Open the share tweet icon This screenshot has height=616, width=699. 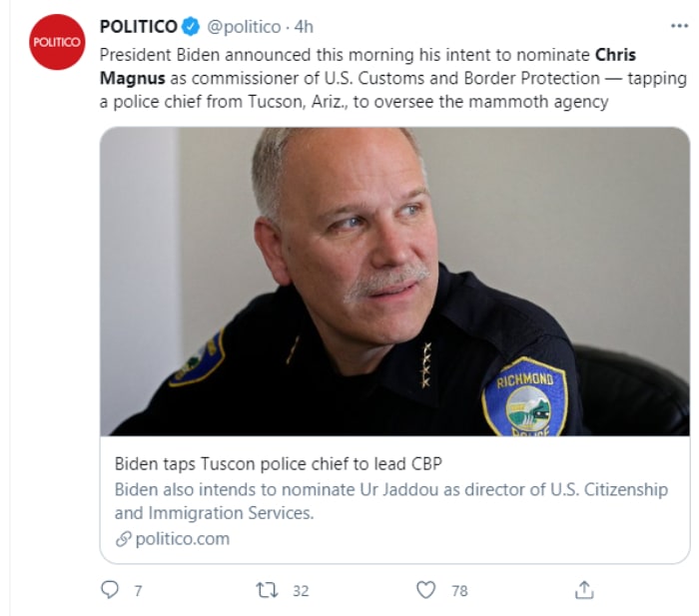coord(585,590)
